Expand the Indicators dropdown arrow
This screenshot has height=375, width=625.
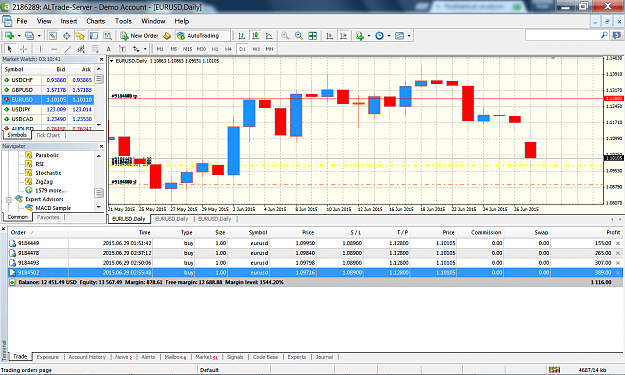(x=369, y=36)
